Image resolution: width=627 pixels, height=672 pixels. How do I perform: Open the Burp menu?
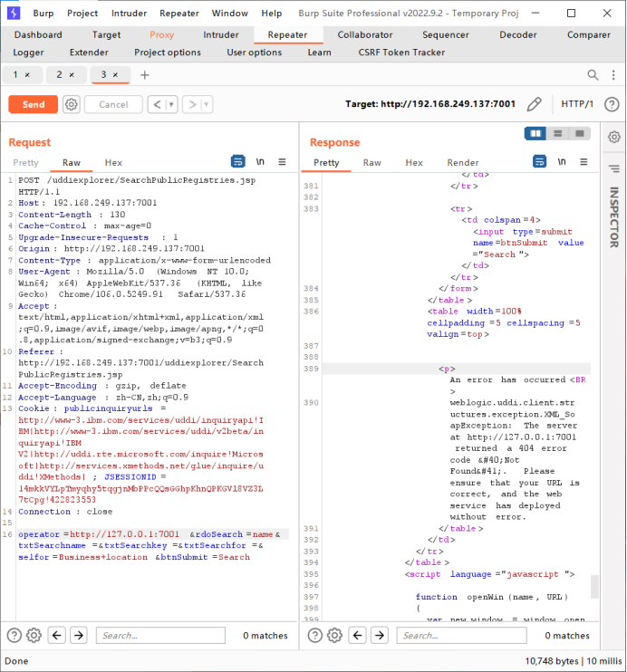click(43, 14)
